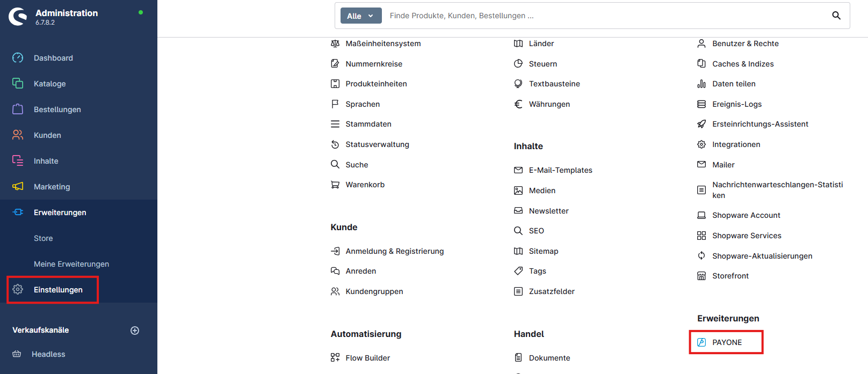868x374 pixels.
Task: Click the PAYONE extension icon
Action: tap(701, 342)
